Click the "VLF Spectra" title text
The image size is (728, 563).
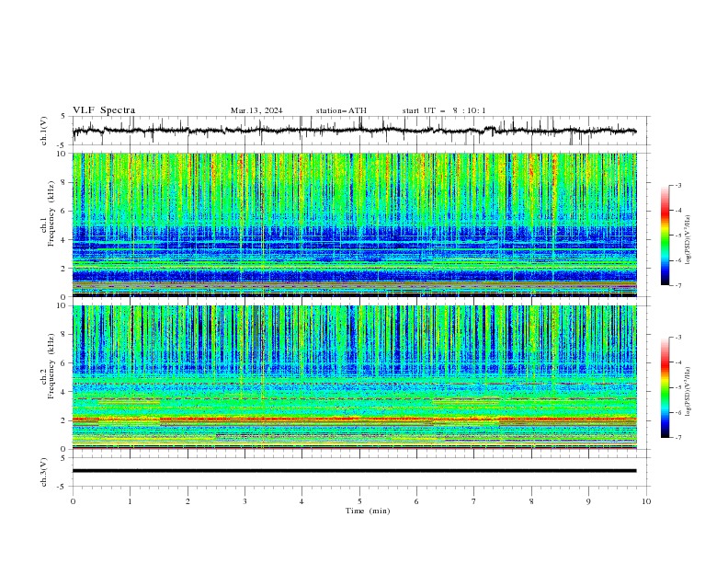pos(104,110)
